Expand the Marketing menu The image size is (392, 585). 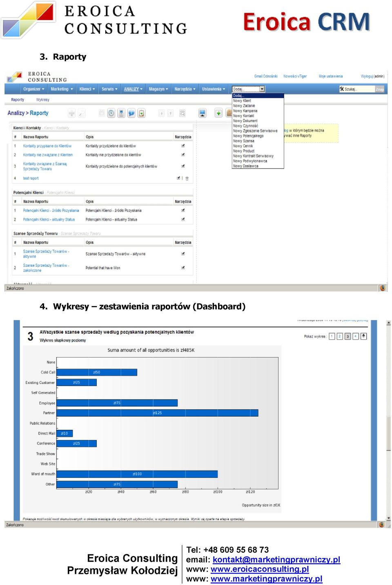coord(62,89)
